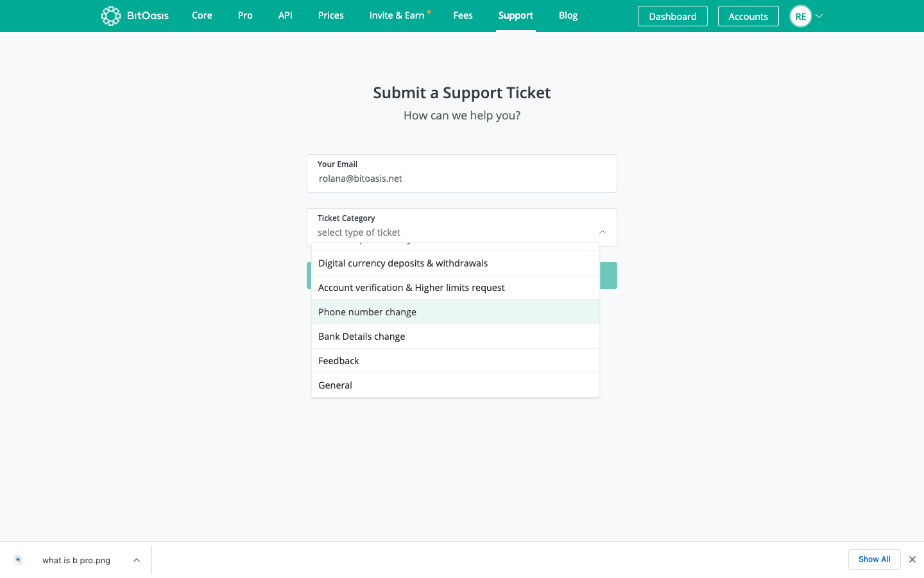Select Phone number change option

[x=456, y=312]
